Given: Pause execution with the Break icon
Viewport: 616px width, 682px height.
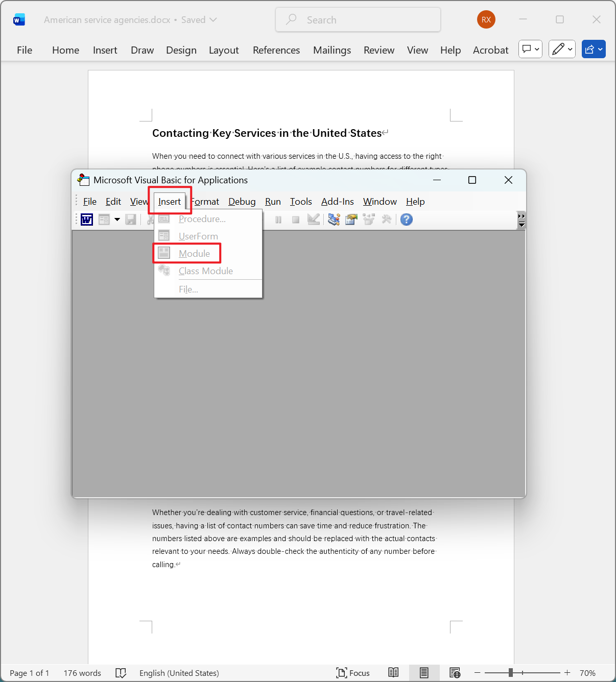Looking at the screenshot, I should [x=278, y=220].
